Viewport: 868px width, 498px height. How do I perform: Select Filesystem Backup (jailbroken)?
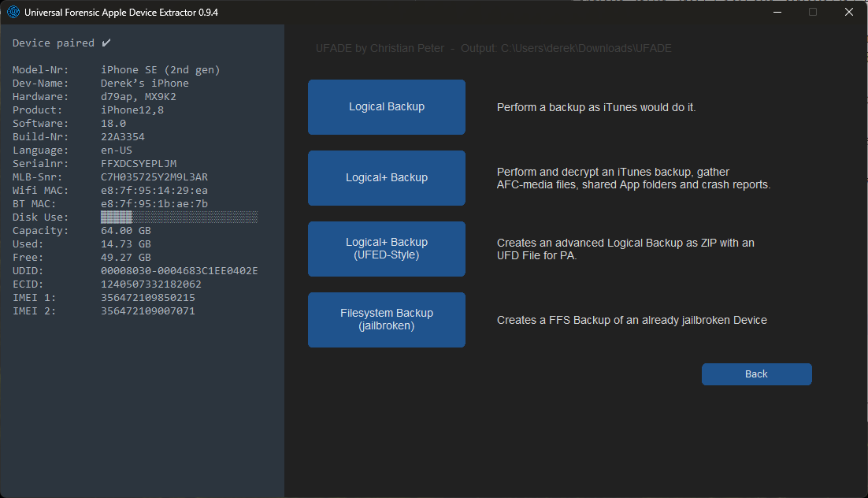[x=386, y=320]
